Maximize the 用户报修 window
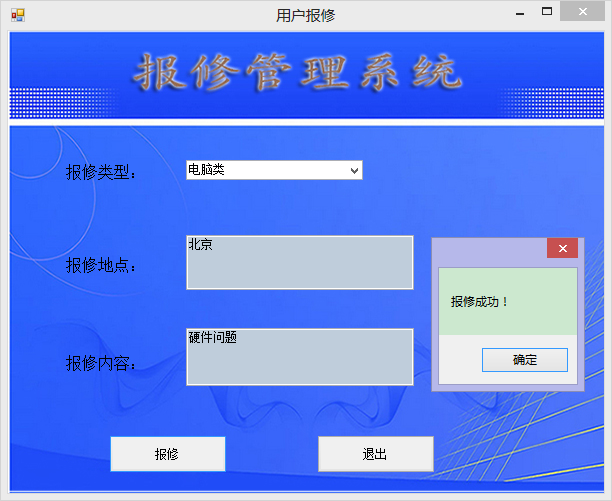The height and width of the screenshot is (501, 612). click(x=547, y=12)
